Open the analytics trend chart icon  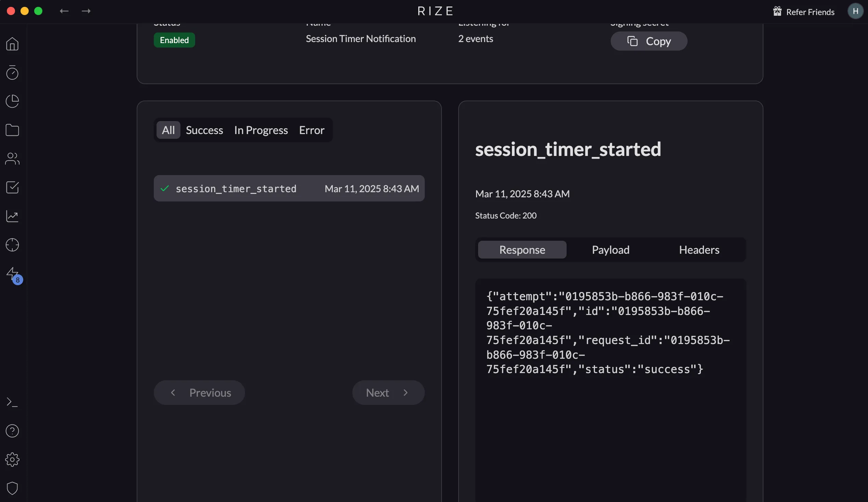click(x=12, y=216)
